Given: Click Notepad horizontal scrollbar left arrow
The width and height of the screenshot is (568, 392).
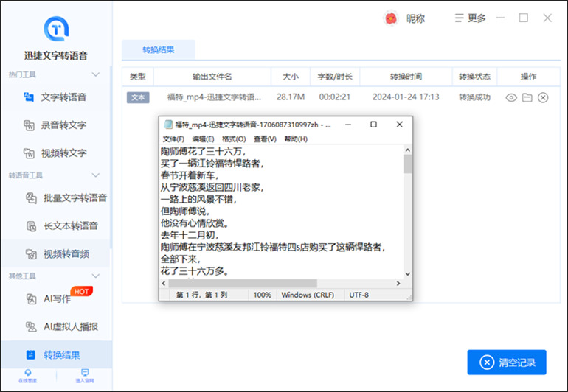Looking at the screenshot, I should pyautogui.click(x=164, y=284).
